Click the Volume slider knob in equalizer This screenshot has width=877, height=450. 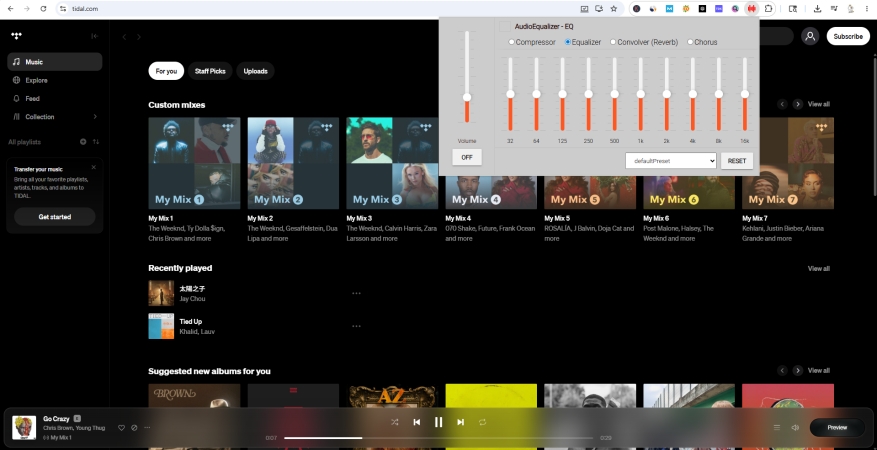pyautogui.click(x=467, y=97)
